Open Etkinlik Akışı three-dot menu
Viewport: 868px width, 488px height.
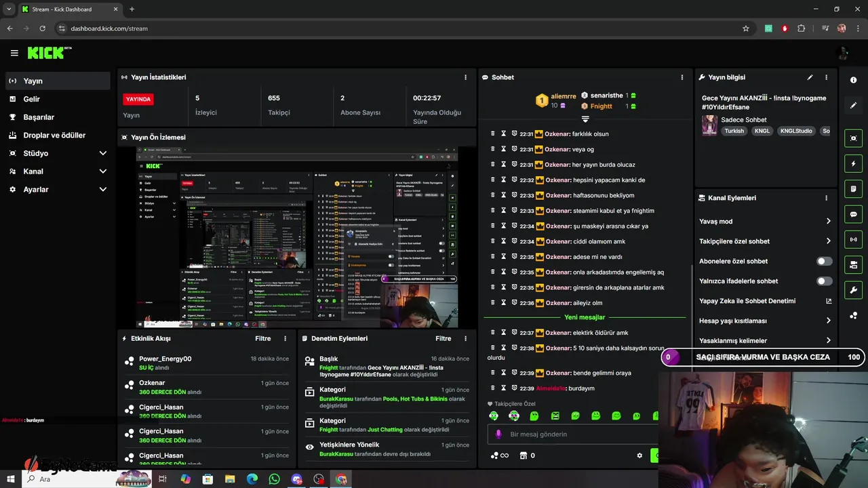[x=285, y=338]
